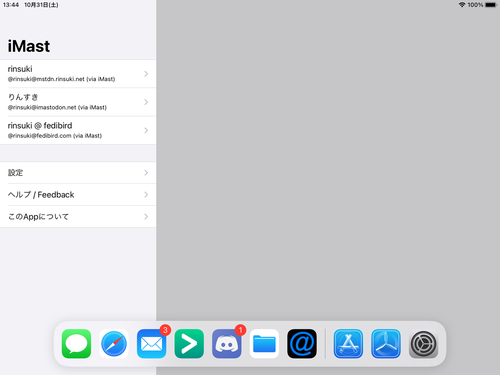Open Mail app with 3 unread badge

(152, 344)
